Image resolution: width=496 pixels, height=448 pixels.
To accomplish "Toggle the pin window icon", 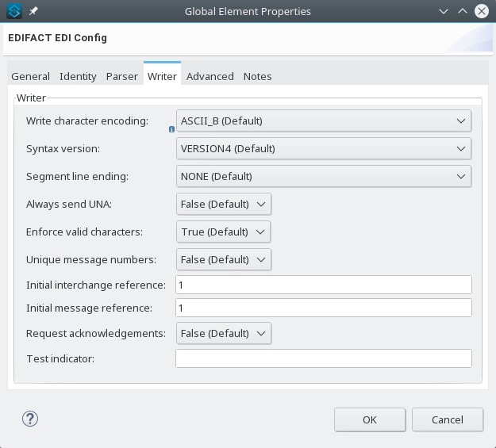I will click(33, 11).
